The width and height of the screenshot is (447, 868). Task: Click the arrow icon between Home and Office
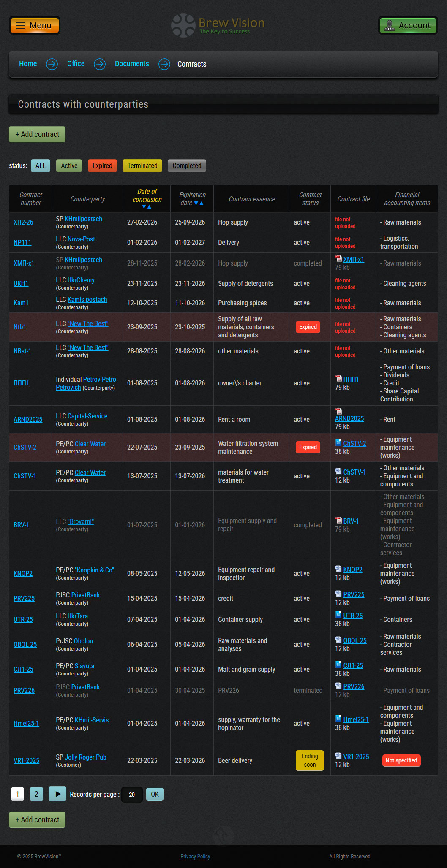pos(52,64)
